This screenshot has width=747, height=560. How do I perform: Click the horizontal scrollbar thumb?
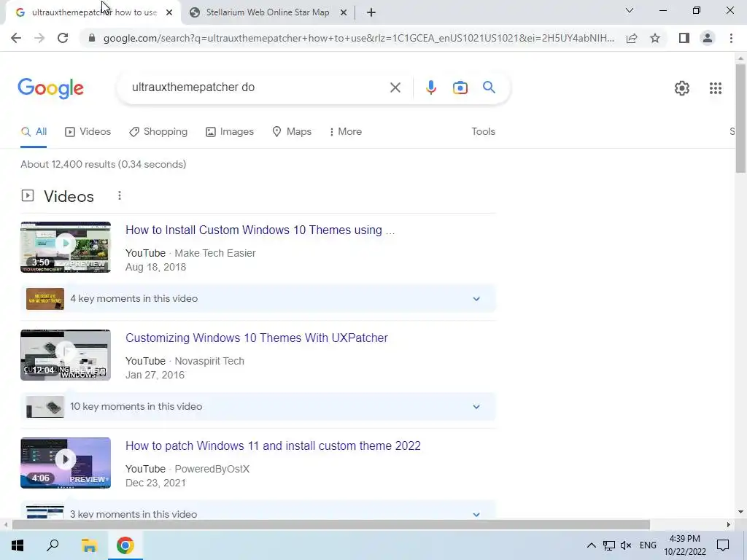330,525
